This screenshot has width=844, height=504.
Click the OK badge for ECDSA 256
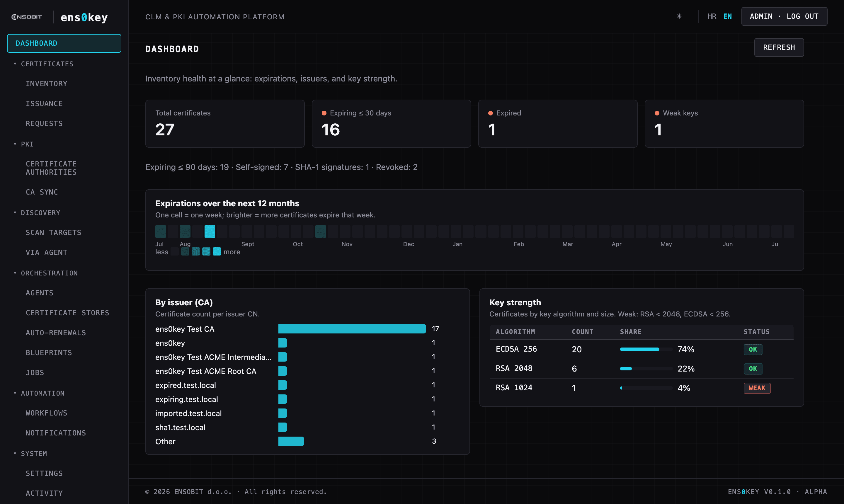[753, 350]
